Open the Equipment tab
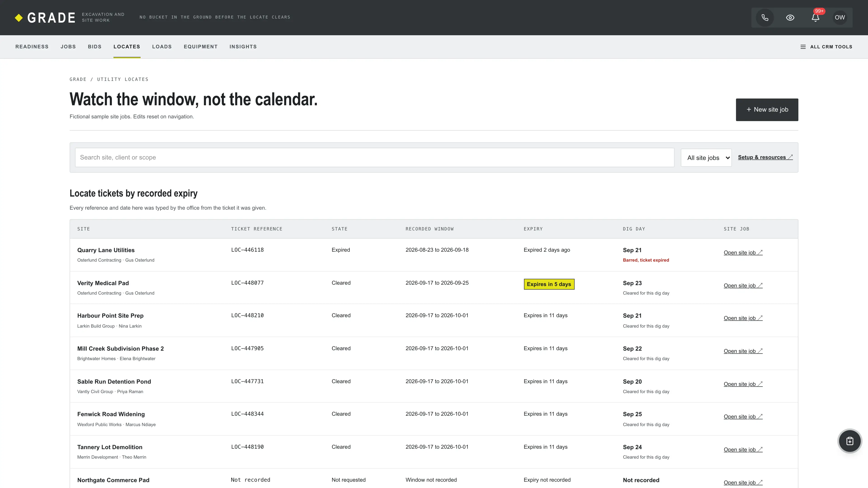The width and height of the screenshot is (868, 488). 200,47
